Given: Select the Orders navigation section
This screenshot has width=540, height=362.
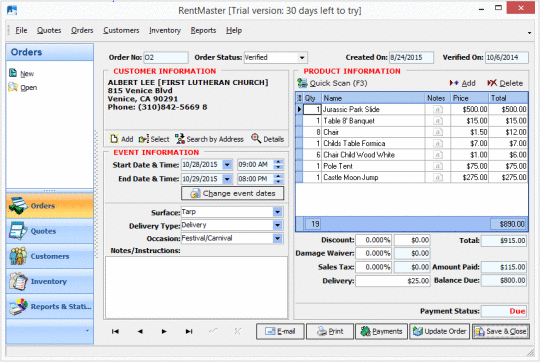Looking at the screenshot, I should tap(50, 206).
